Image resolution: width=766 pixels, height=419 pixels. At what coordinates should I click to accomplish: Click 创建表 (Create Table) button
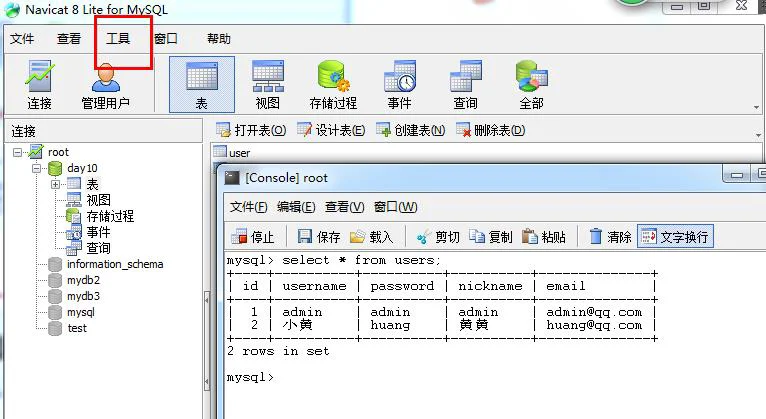[x=411, y=130]
